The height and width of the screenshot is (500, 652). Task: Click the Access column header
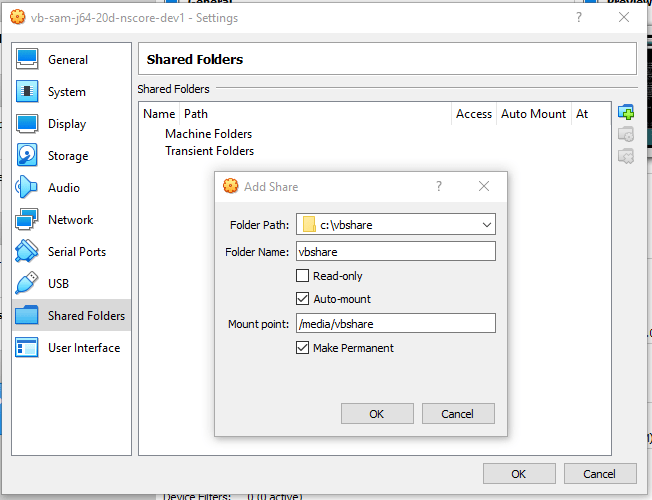pyautogui.click(x=474, y=114)
